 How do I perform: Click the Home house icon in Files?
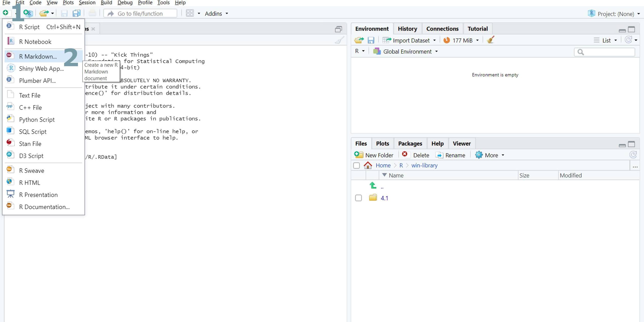pyautogui.click(x=368, y=165)
